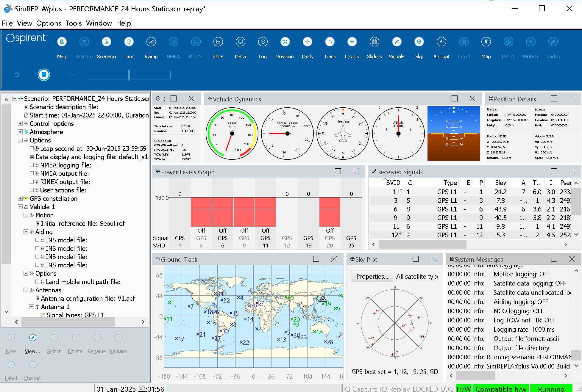Open the Tools menu

(x=74, y=23)
